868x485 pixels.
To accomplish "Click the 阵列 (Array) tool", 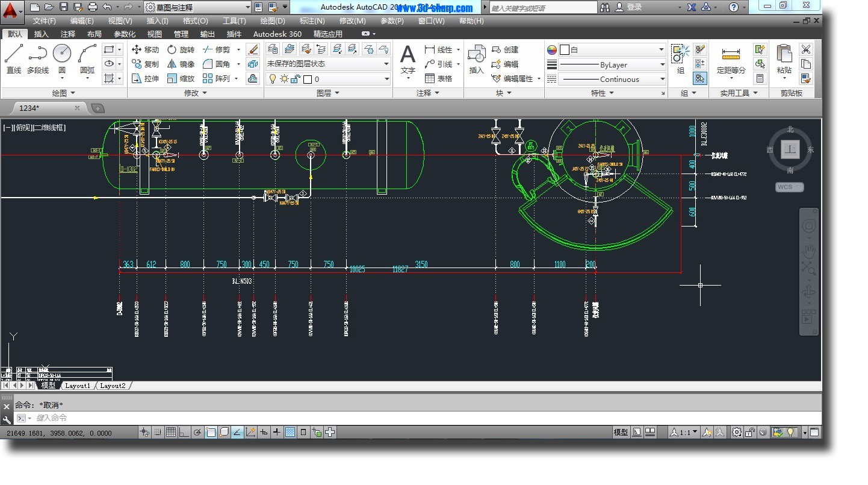I will (216, 78).
